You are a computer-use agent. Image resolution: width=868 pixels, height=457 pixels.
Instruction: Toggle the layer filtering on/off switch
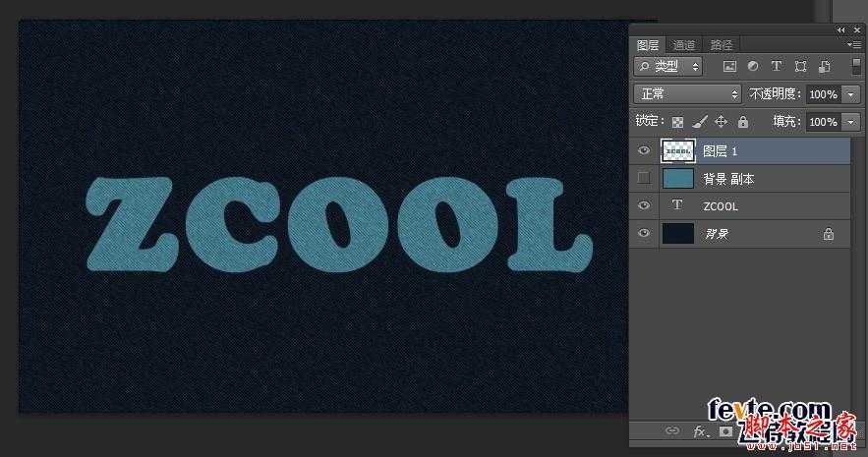click(856, 67)
